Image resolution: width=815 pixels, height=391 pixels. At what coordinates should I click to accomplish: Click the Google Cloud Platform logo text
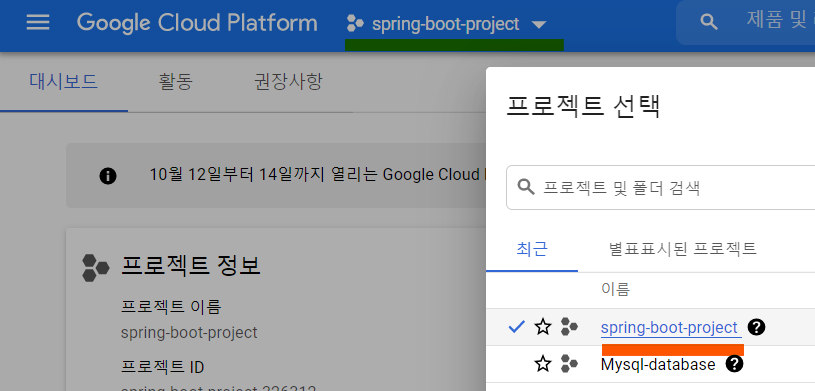pos(197,23)
